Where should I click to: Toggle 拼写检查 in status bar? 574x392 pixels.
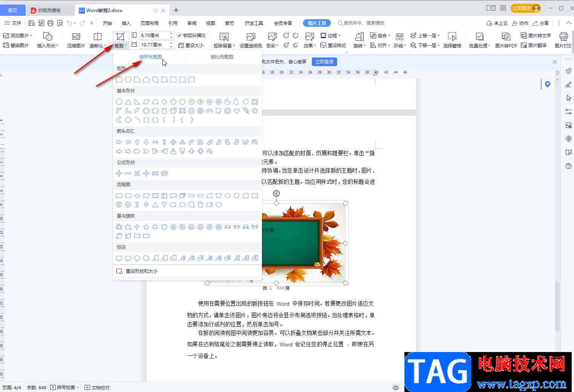tap(64, 387)
